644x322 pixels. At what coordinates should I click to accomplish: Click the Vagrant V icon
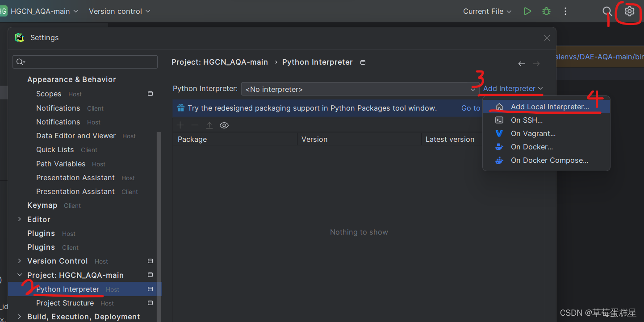[x=499, y=133]
